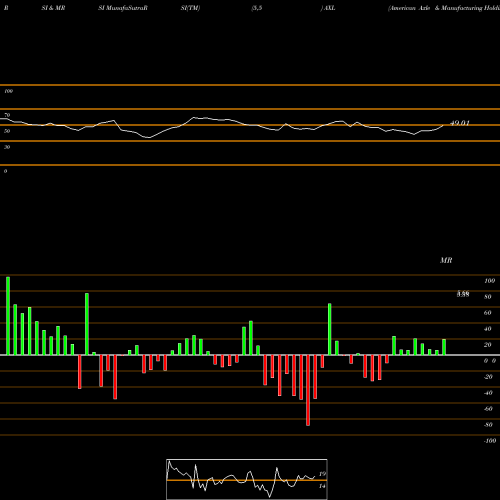Open the mini RSI preview chart thumbnail
The height and width of the screenshot is (500, 500).
247,479
